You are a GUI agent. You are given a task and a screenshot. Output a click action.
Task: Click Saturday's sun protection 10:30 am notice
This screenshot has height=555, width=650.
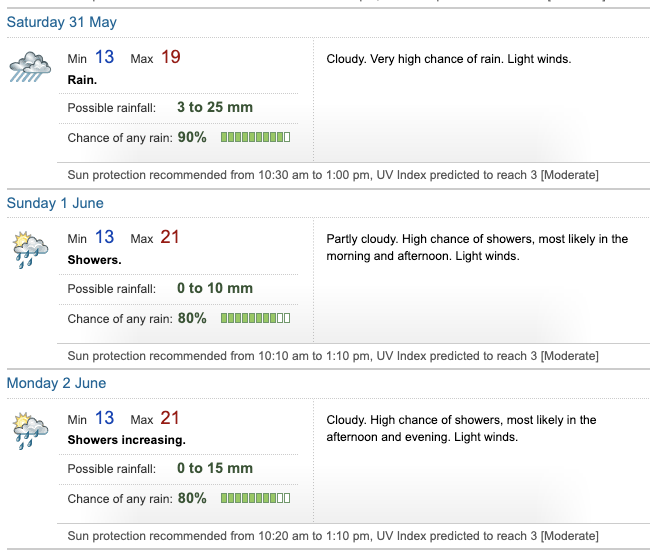333,175
